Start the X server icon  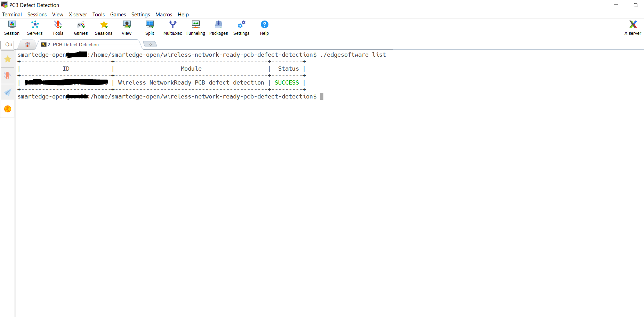(x=633, y=28)
